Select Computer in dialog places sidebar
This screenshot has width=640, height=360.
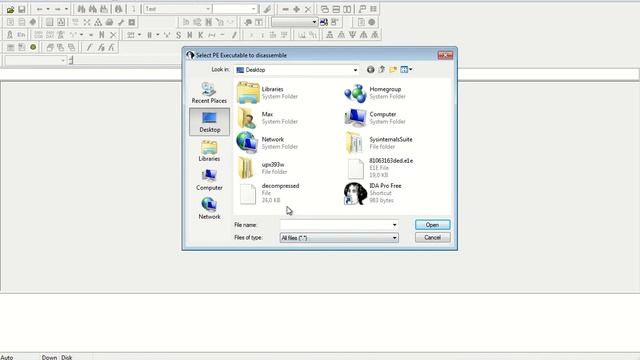[209, 180]
